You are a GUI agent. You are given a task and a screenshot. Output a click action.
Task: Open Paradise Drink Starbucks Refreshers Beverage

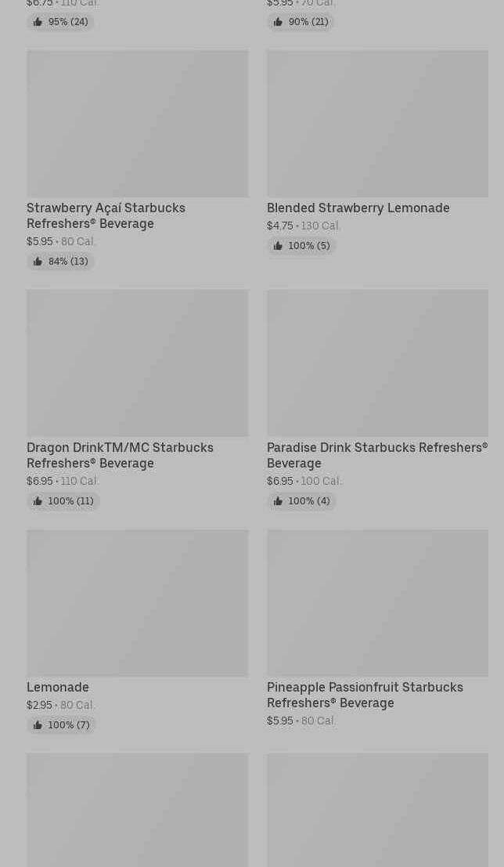pos(376,455)
